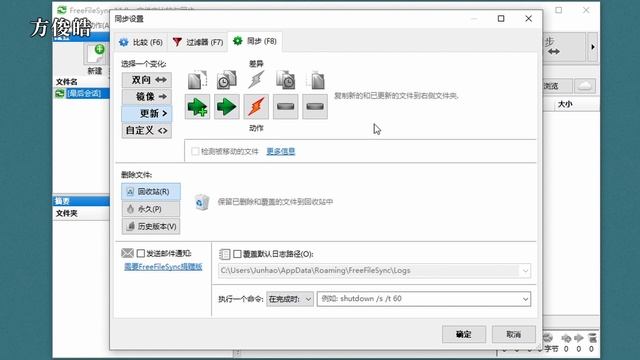Image resolution: width=640 pixels, height=360 pixels.
Task: Click right-newer clock file difference icon
Action: click(286, 80)
